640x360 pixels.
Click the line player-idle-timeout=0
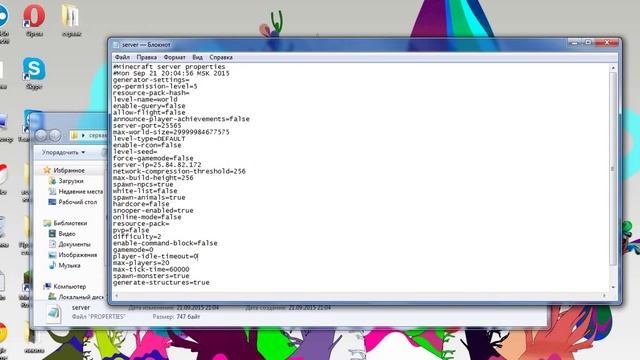pyautogui.click(x=156, y=256)
